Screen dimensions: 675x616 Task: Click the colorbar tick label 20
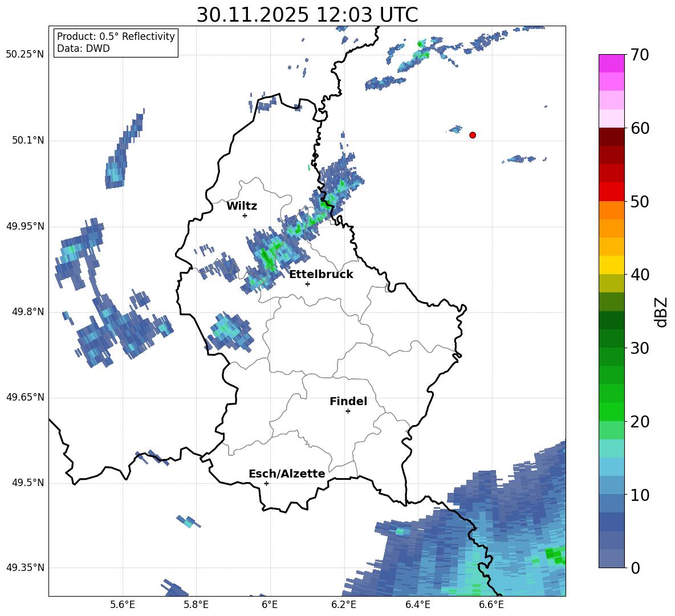(640, 422)
